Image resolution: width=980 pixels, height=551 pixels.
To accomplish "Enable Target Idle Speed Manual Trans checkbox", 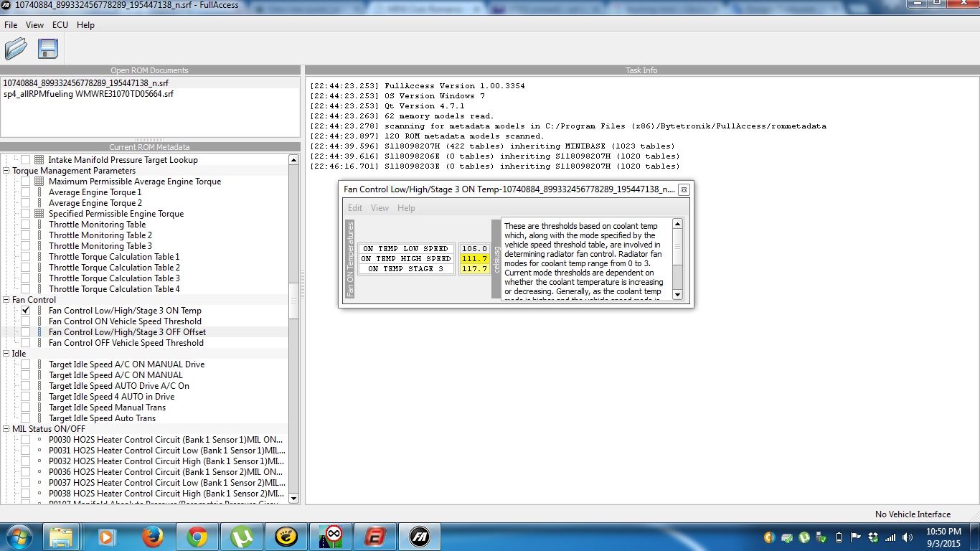I will coord(26,408).
